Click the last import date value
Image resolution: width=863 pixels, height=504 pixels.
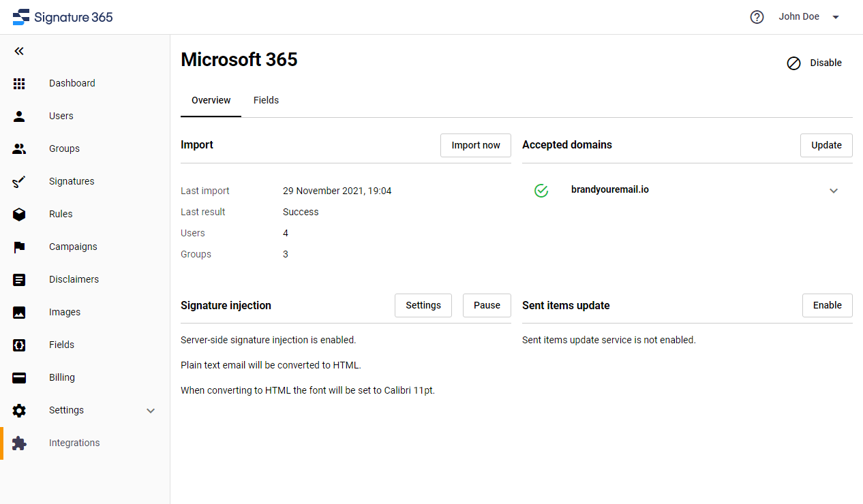[x=337, y=191]
